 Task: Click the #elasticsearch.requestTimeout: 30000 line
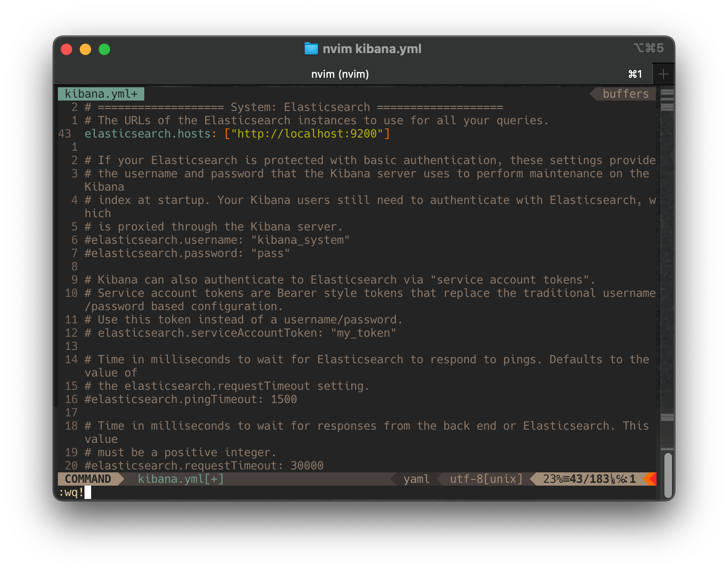[204, 465]
